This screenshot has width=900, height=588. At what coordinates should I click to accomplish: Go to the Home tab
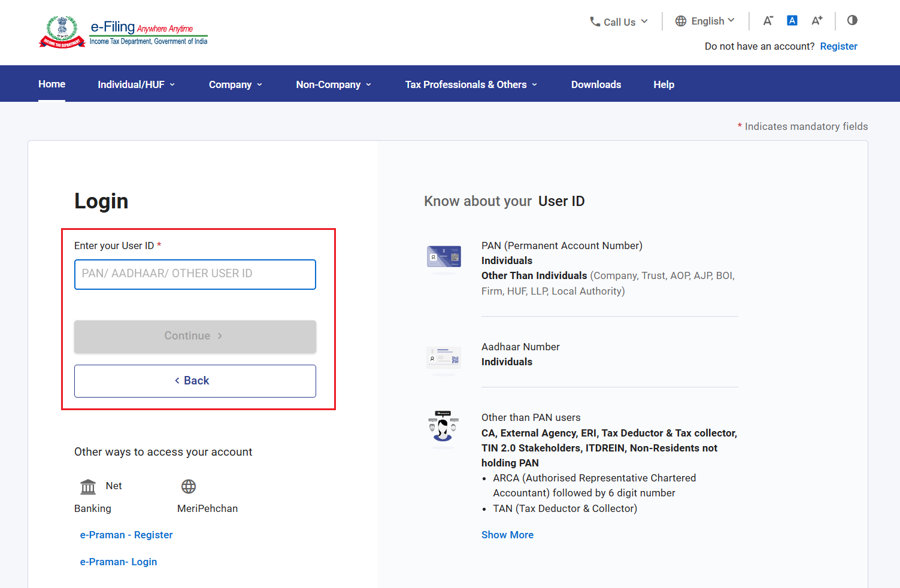pyautogui.click(x=51, y=84)
